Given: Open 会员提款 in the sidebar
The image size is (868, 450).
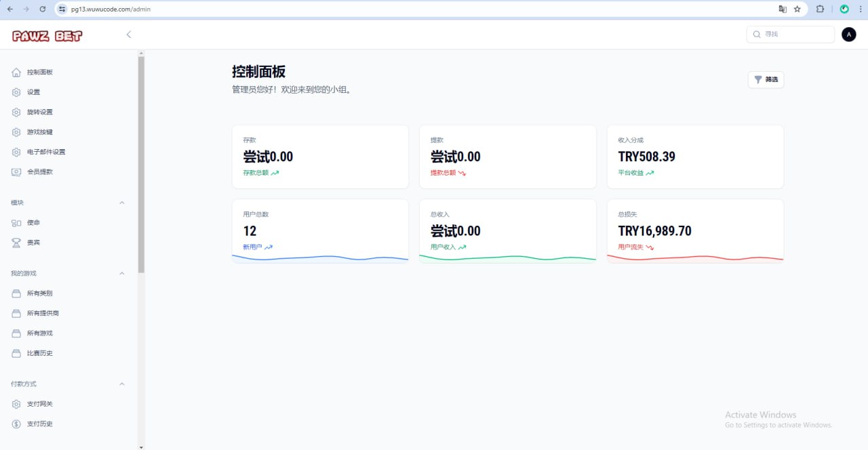Looking at the screenshot, I should tap(40, 172).
